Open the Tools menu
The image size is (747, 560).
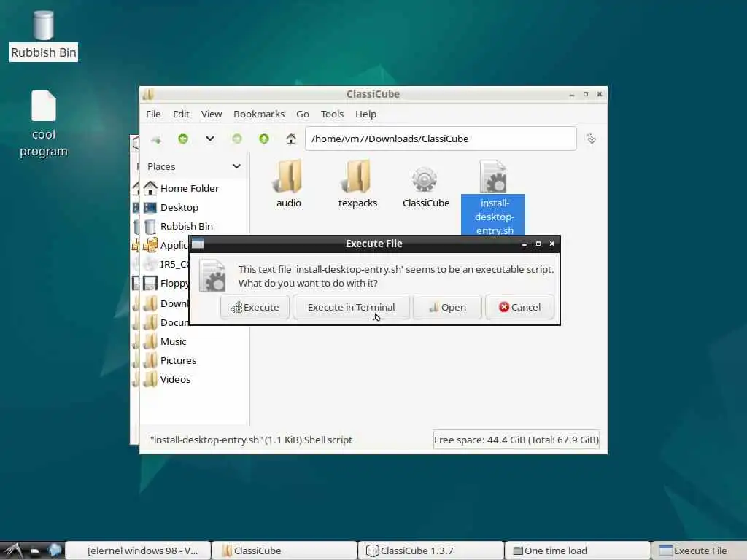(332, 114)
